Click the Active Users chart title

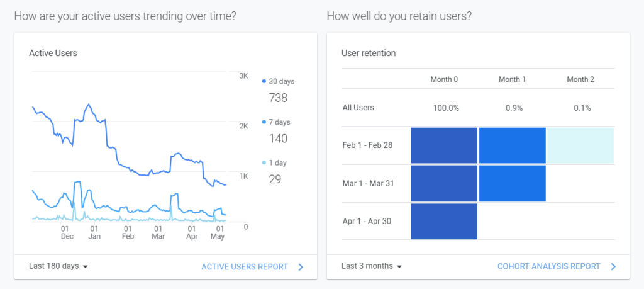click(53, 54)
